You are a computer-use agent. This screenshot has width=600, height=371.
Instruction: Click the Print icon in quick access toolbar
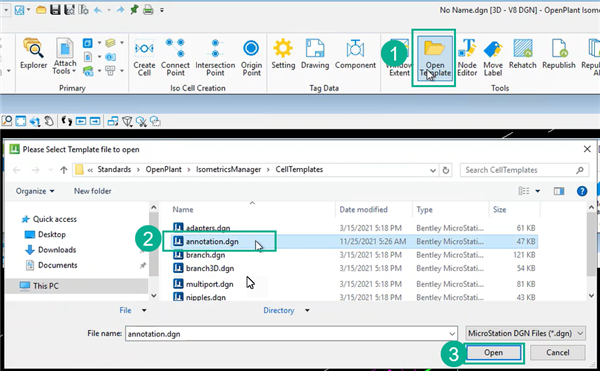(148, 10)
